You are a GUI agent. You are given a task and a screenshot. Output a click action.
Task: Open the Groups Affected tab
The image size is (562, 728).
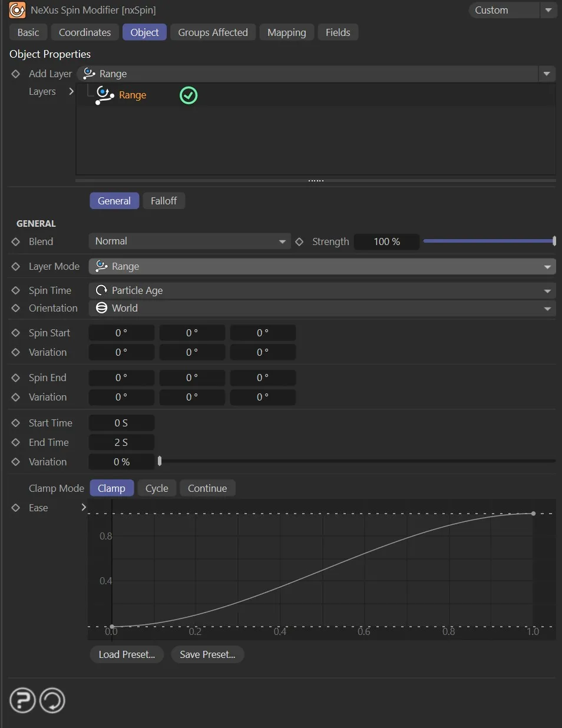[x=213, y=32]
